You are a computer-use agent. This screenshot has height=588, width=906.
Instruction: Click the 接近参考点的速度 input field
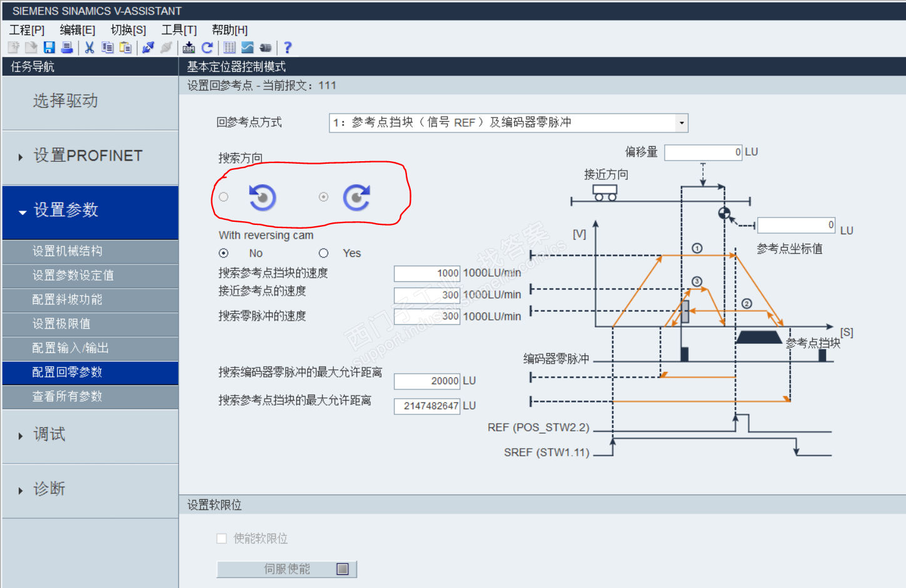[x=427, y=295]
